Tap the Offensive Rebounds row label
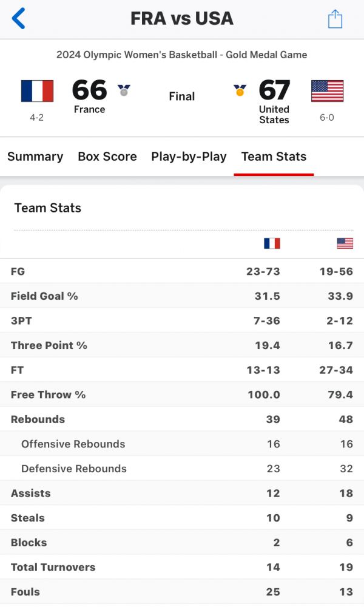Viewport: 364px width, 607px height. (x=73, y=444)
